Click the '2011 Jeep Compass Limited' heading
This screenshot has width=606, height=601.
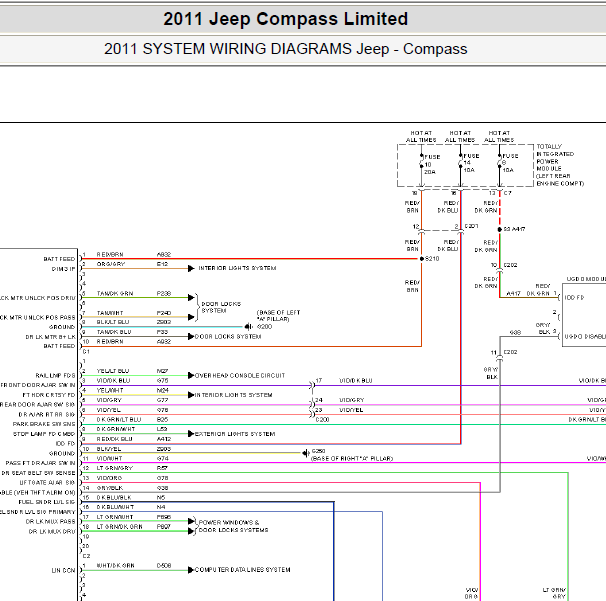pyautogui.click(x=285, y=19)
